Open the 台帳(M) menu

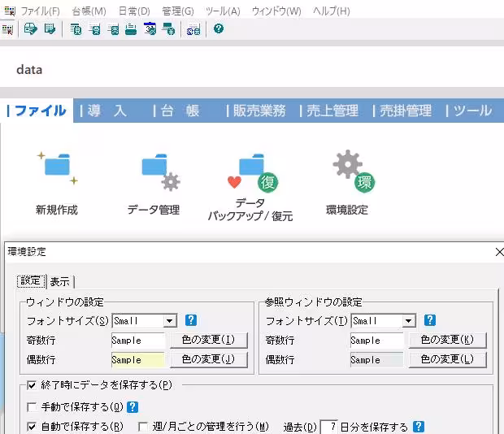[89, 11]
